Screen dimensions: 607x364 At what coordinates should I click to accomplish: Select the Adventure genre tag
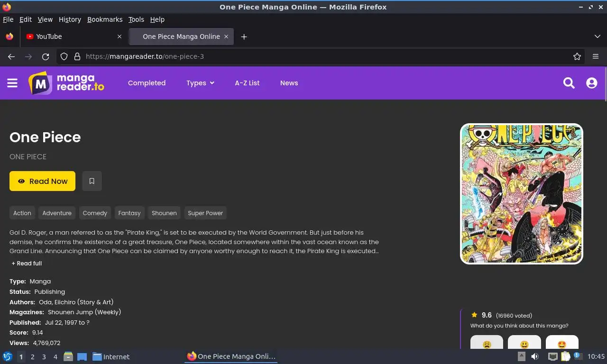[57, 213]
